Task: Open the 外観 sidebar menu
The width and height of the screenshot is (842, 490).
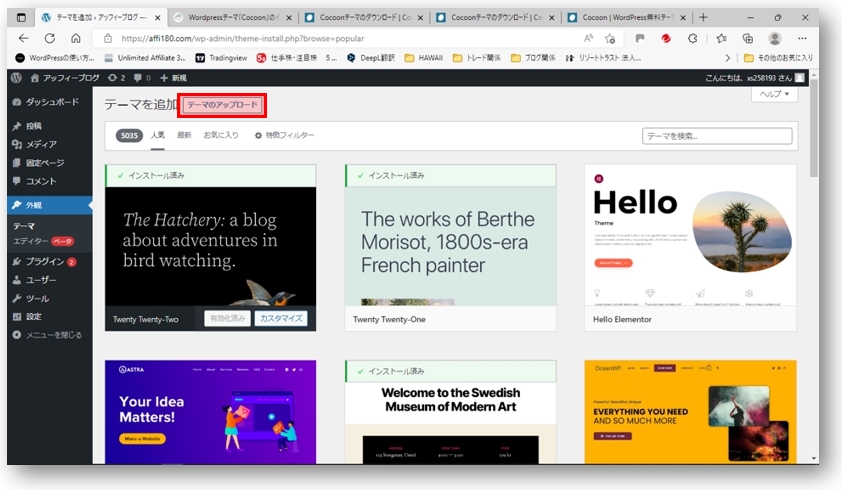Action: pos(49,205)
